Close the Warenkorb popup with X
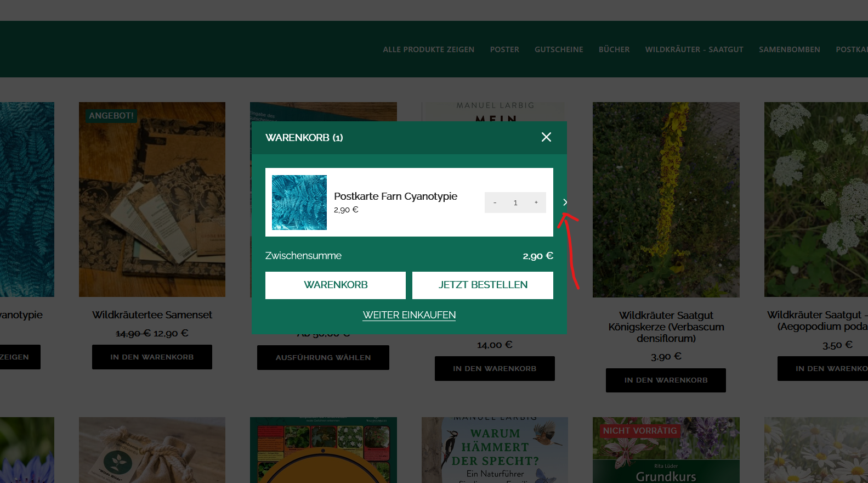Viewport: 868px width, 483px height. [546, 137]
